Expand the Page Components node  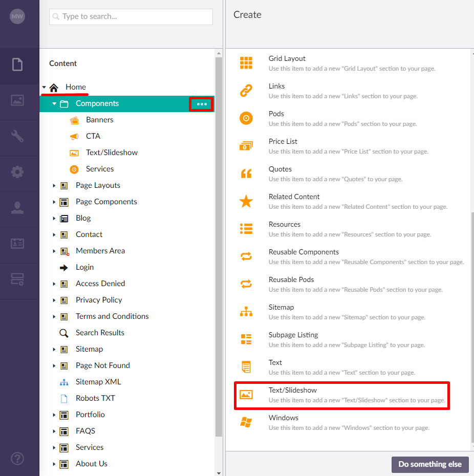pyautogui.click(x=54, y=202)
